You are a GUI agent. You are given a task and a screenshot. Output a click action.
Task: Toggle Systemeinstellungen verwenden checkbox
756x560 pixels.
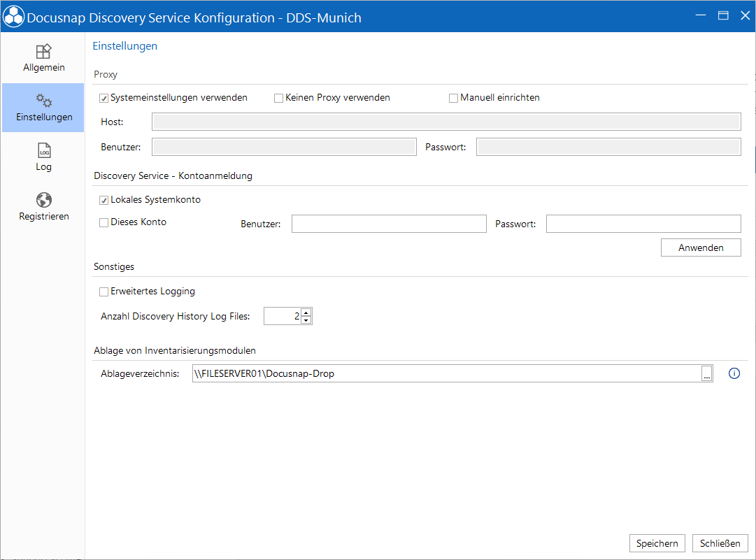(x=104, y=99)
